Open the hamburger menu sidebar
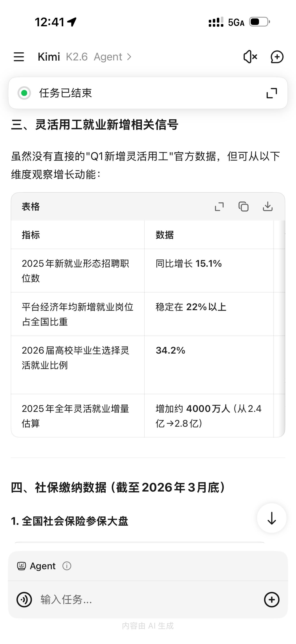296x644 pixels. click(19, 57)
